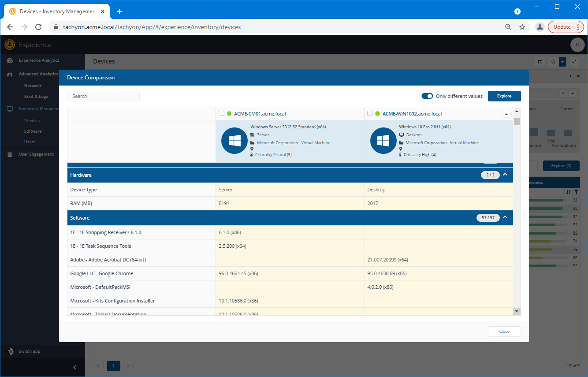Click Switch app at bottom

[x=30, y=351]
